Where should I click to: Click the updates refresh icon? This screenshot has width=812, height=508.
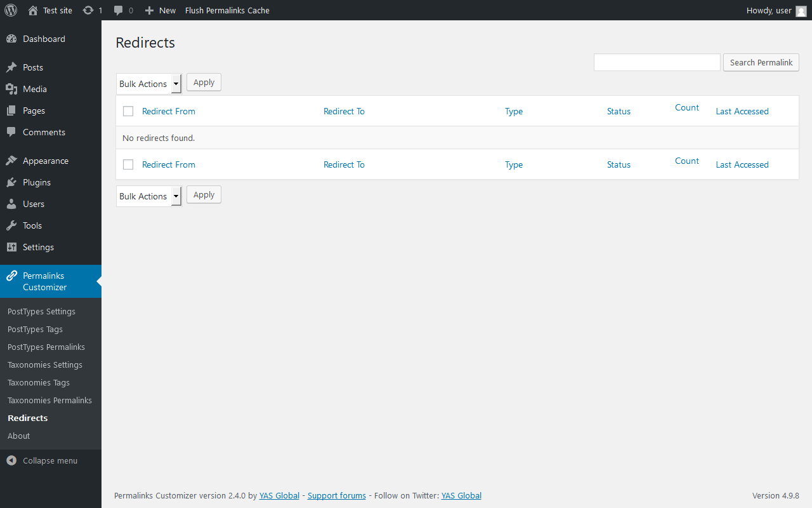click(88, 10)
